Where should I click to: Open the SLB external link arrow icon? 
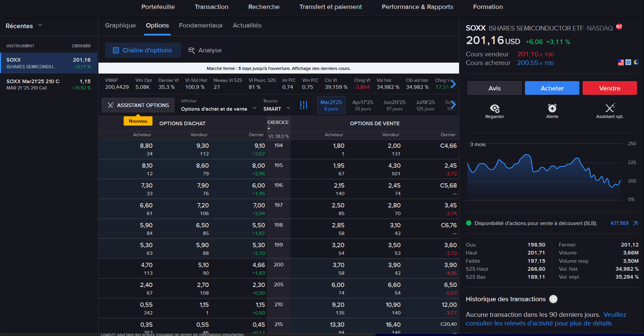click(635, 223)
